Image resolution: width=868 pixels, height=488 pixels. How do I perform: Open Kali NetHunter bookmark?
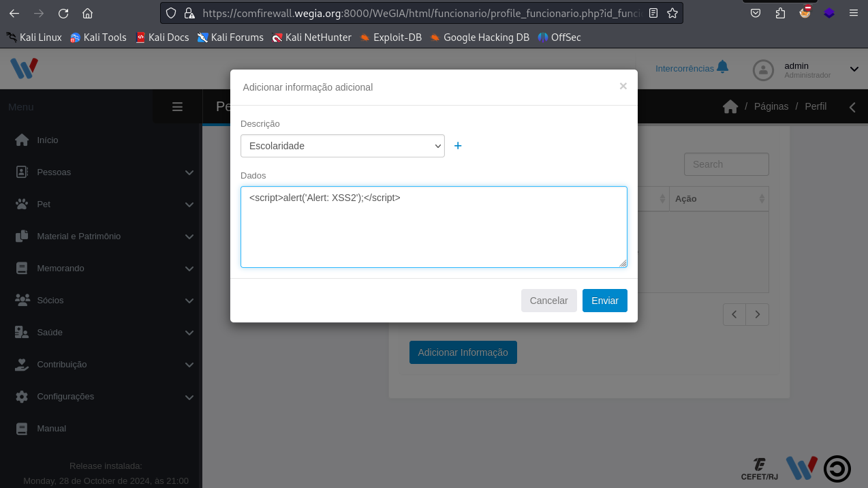click(311, 37)
